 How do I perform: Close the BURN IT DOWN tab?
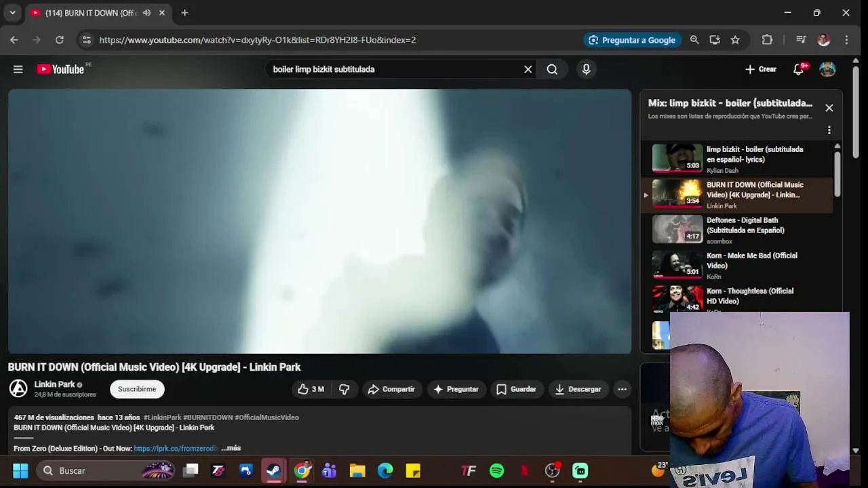161,13
